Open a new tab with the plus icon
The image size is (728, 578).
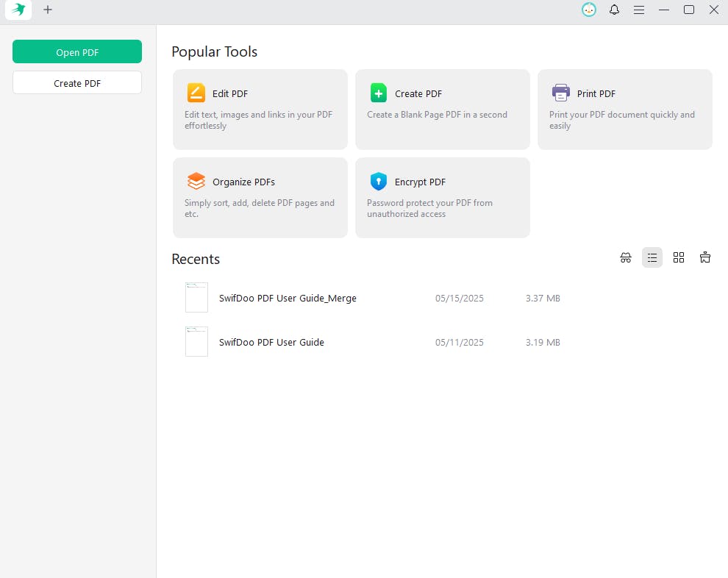(47, 10)
